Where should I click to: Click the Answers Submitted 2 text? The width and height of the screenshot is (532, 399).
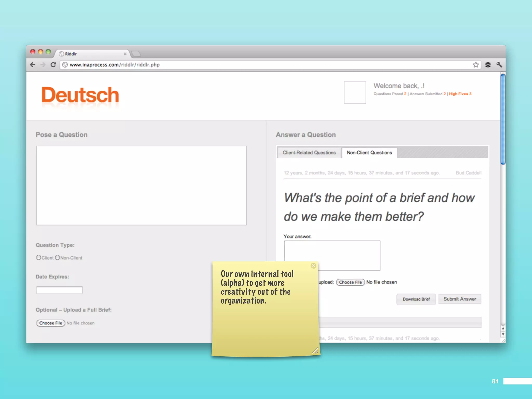coord(428,94)
